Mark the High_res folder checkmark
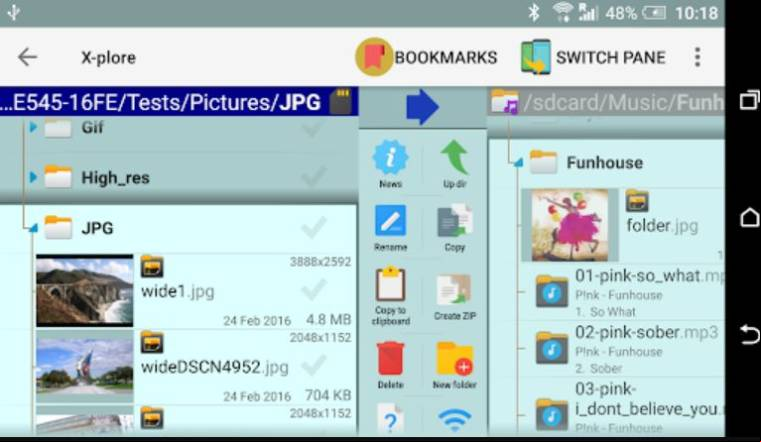Image resolution: width=761 pixels, height=442 pixels. point(313,176)
